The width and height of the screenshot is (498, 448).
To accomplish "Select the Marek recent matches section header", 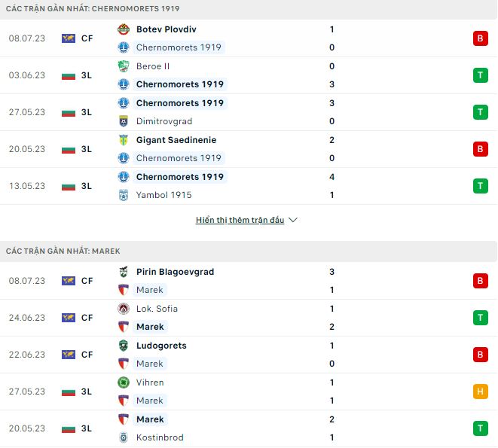I will point(63,251).
